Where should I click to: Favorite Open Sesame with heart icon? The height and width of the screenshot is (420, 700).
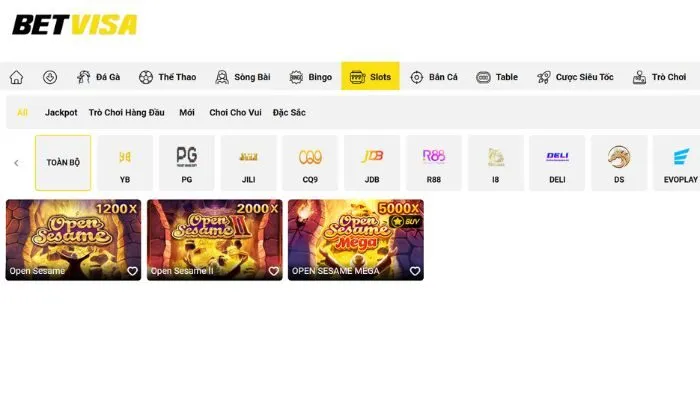132,271
